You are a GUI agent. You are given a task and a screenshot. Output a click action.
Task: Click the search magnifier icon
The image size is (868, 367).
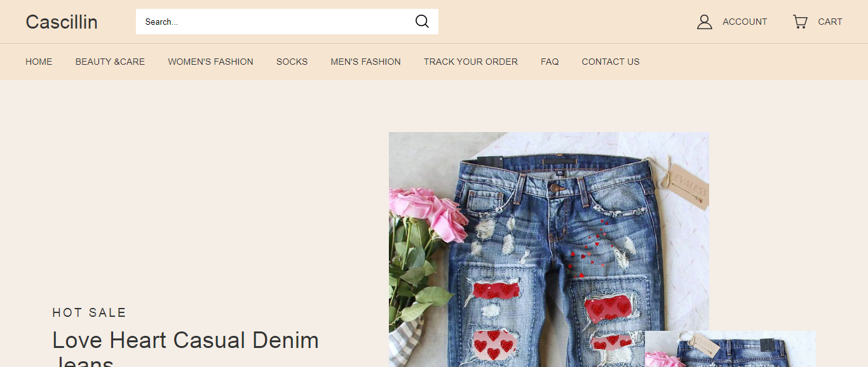(422, 22)
